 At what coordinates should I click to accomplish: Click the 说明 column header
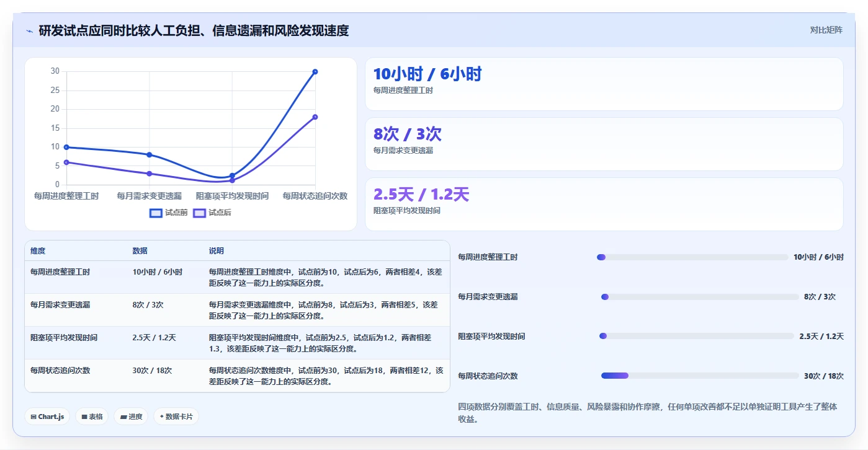coord(217,251)
